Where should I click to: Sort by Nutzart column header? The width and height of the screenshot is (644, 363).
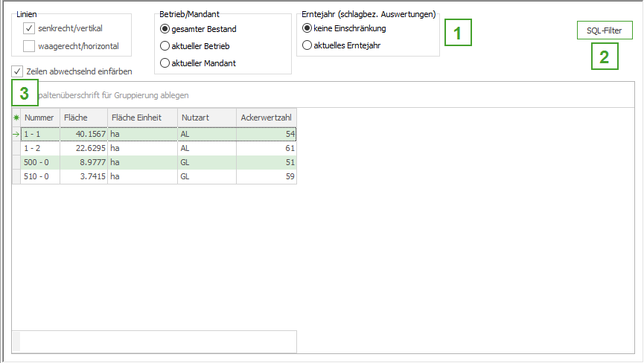206,118
